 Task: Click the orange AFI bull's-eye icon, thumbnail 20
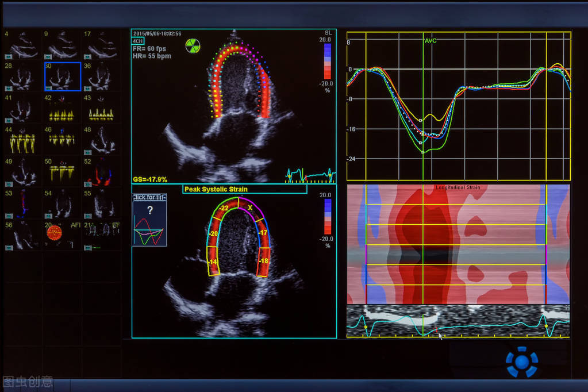[x=53, y=233]
